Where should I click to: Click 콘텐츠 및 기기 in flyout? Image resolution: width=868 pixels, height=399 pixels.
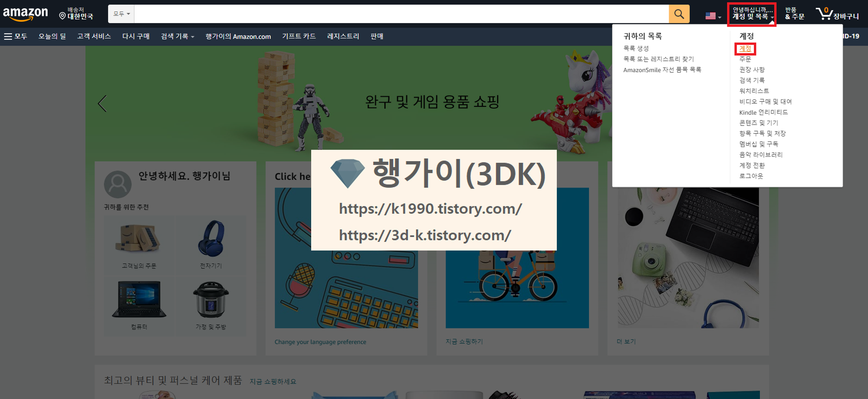(759, 123)
